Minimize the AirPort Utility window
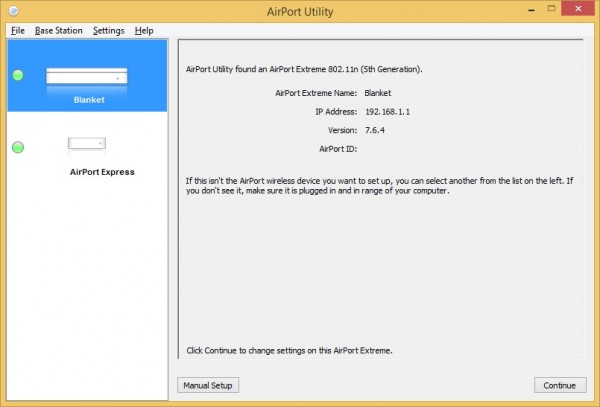 coord(532,10)
